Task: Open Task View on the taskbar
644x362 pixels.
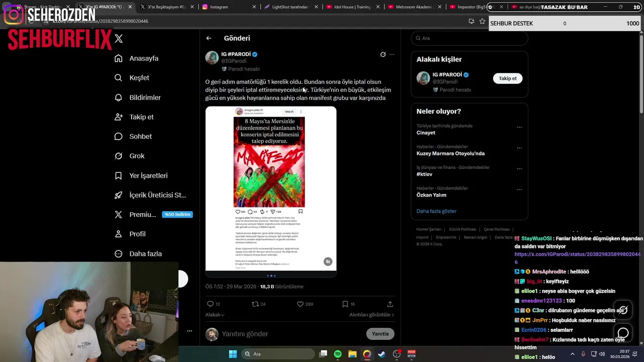Action: point(323,354)
